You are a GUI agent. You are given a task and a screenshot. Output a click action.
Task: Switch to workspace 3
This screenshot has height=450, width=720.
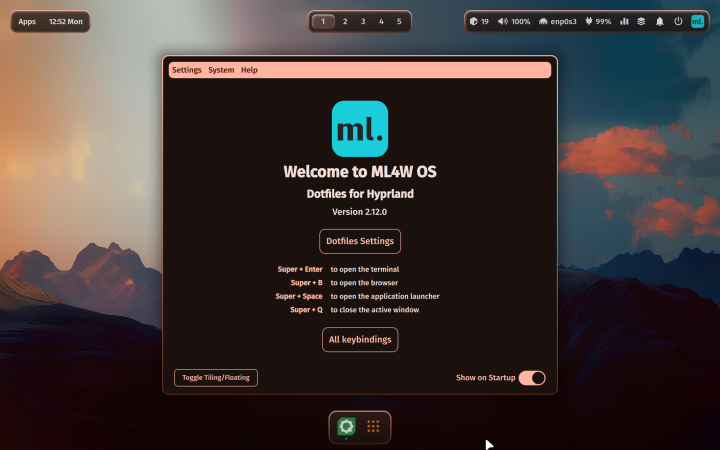click(x=363, y=22)
